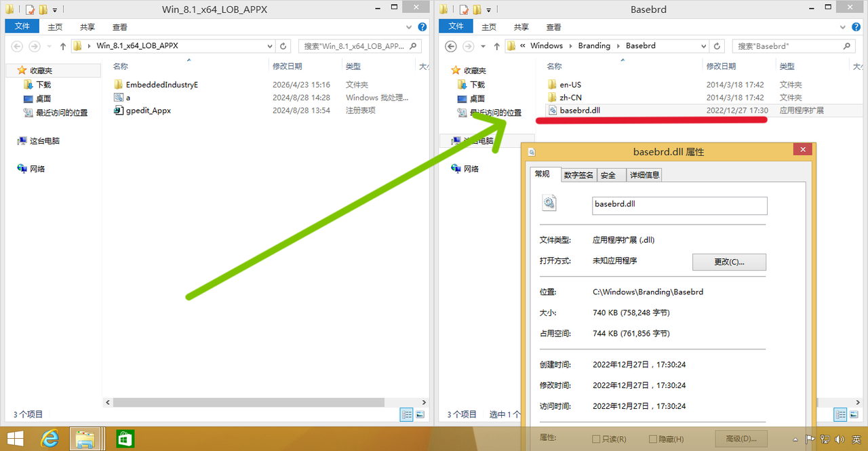Go up one level in Basebrd window
Image resolution: width=868 pixels, height=451 pixels.
pos(497,46)
